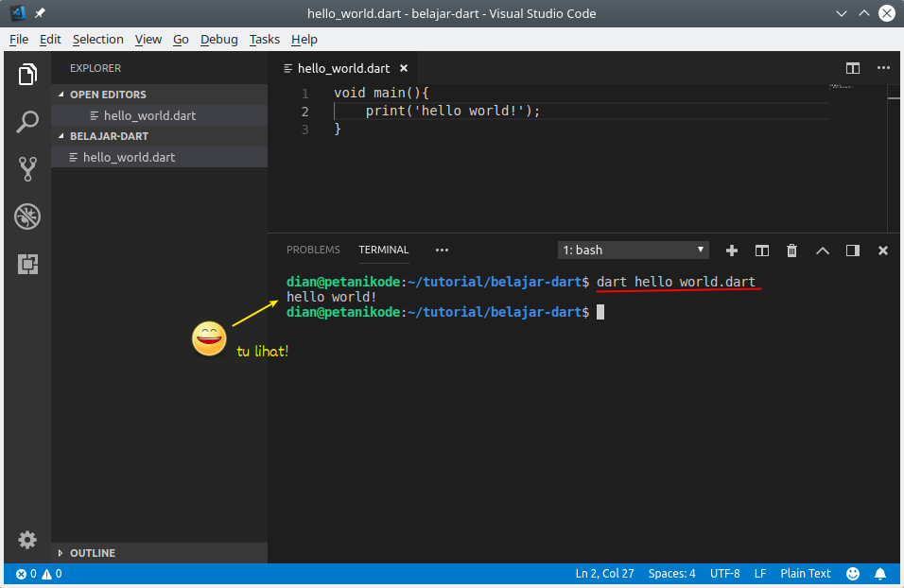Click the Debug icon in activity bar
The width and height of the screenshot is (904, 588).
(x=27, y=216)
